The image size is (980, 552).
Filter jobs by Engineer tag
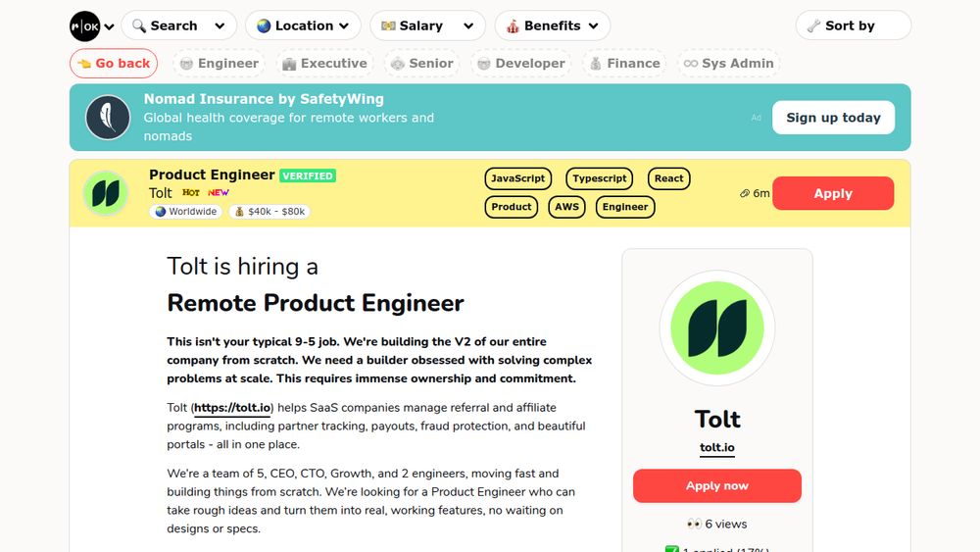[x=219, y=63]
